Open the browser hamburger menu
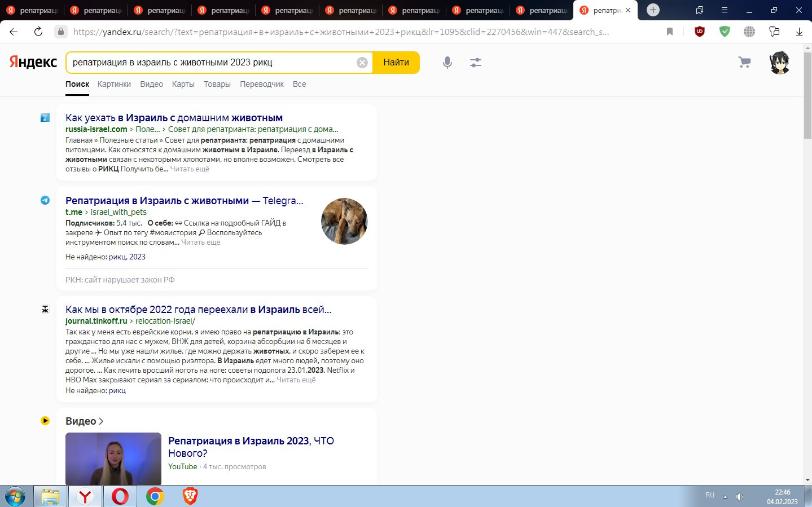812x507 pixels. (x=725, y=10)
